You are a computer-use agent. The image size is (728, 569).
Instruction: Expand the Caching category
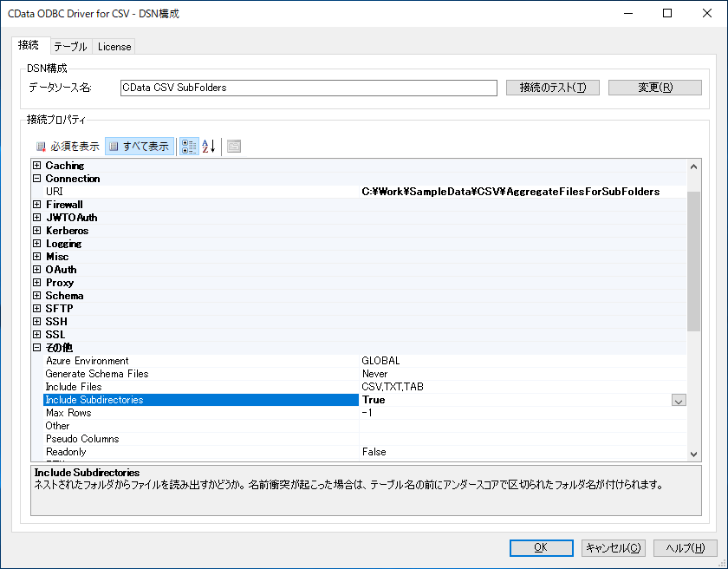37,166
